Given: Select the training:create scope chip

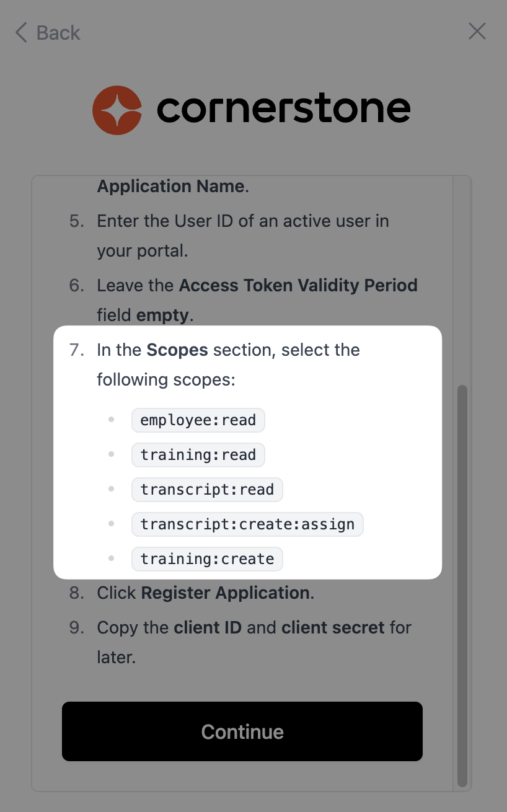Looking at the screenshot, I should [207, 559].
